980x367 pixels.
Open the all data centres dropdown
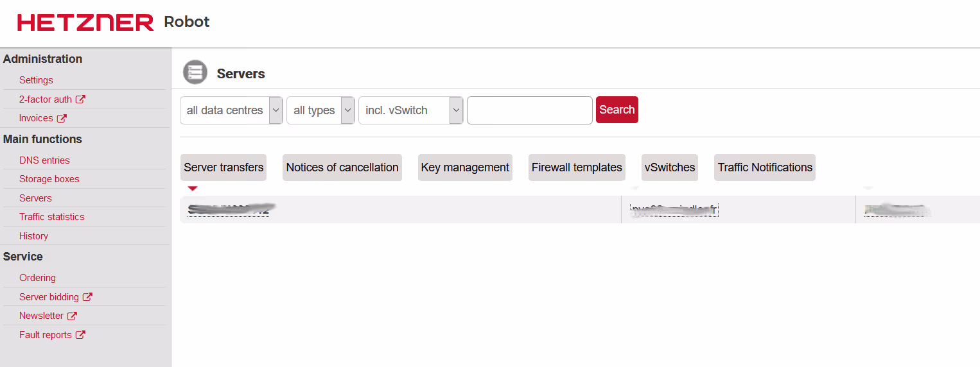click(x=231, y=110)
